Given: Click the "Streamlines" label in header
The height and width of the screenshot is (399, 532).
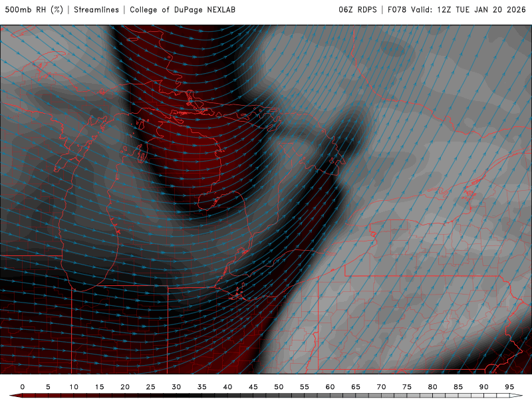Looking at the screenshot, I should tap(96, 10).
